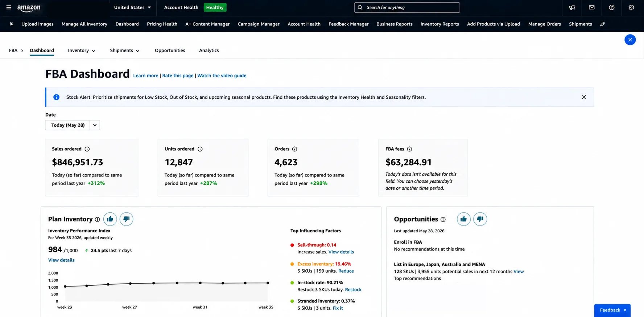Open Add Products via Upload
The image size is (644, 317).
pyautogui.click(x=493, y=24)
